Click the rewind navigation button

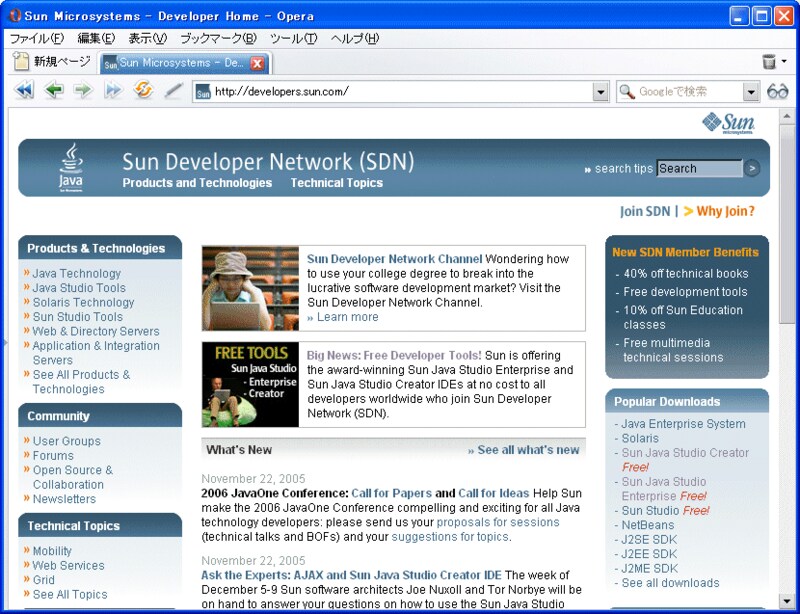pyautogui.click(x=24, y=91)
